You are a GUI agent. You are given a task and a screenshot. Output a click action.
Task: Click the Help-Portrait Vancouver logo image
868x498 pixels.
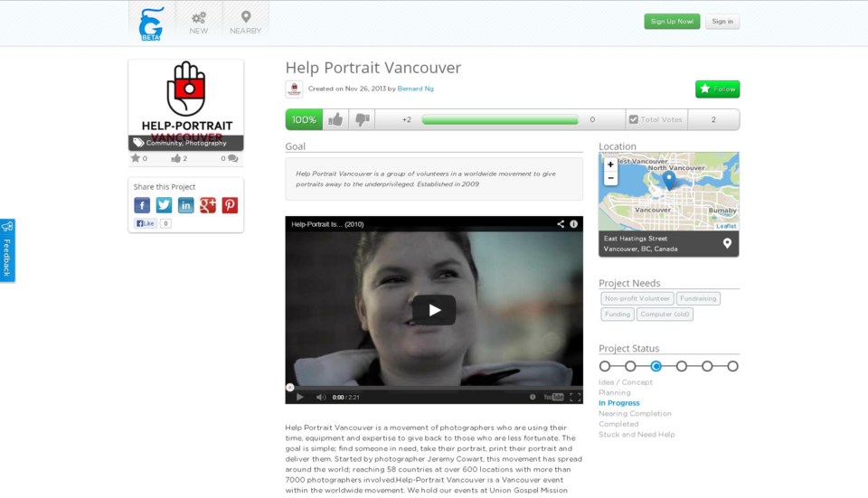tap(186, 98)
